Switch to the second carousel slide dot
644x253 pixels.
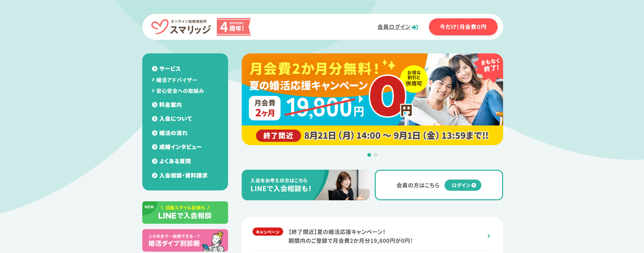coord(375,155)
